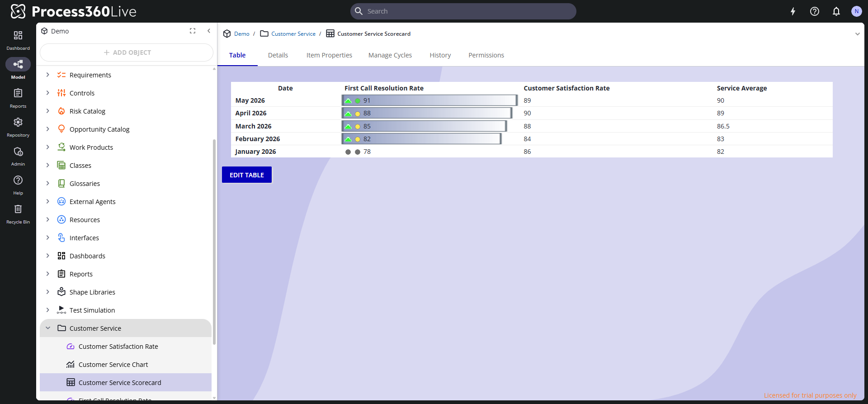Click the External Agents icon
Image resolution: width=868 pixels, height=404 pixels.
61,201
